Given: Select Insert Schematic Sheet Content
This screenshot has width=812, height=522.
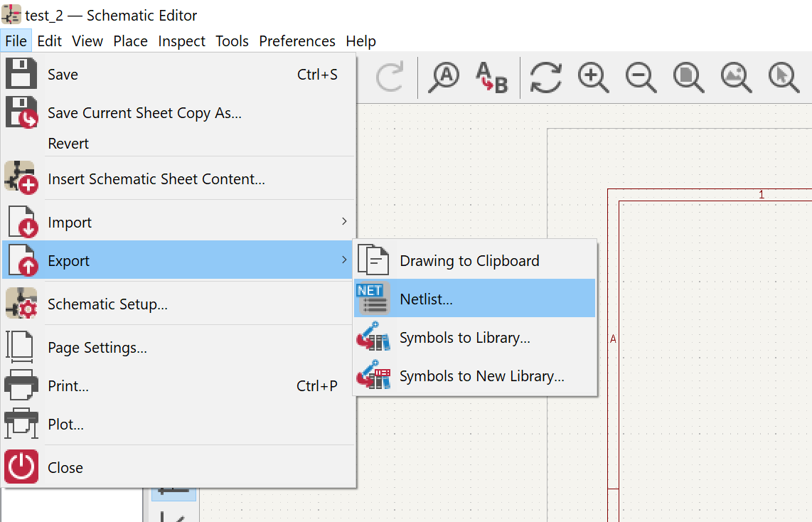Looking at the screenshot, I should 178,178.
